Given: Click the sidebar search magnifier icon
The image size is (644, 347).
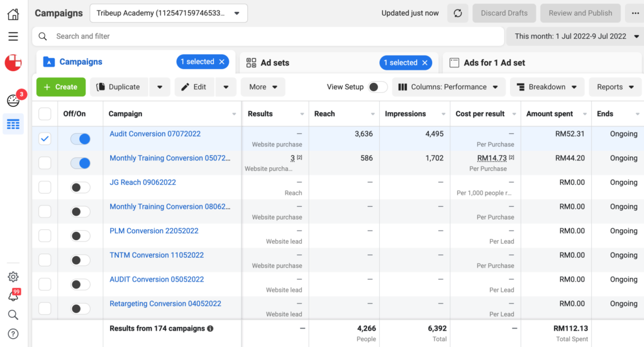Looking at the screenshot, I should click(13, 315).
